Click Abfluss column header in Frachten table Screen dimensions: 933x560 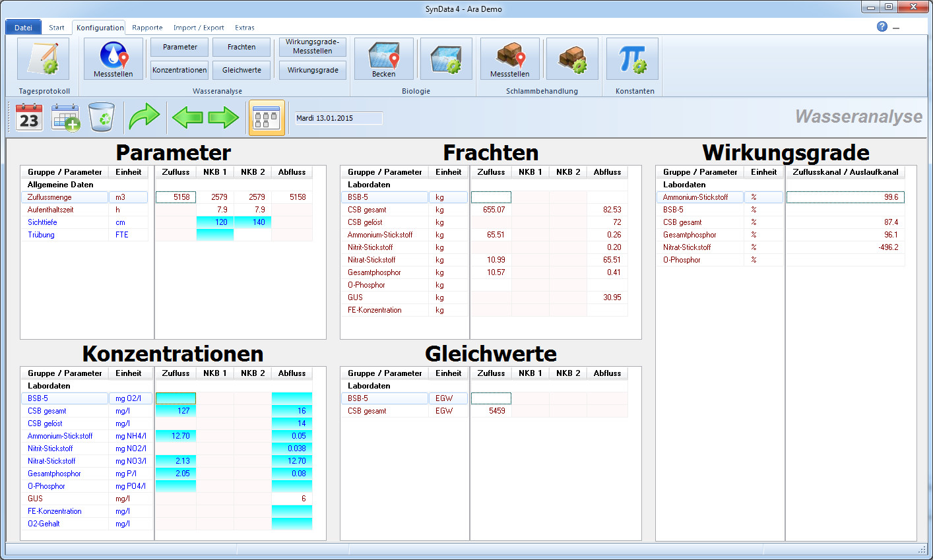[608, 172]
